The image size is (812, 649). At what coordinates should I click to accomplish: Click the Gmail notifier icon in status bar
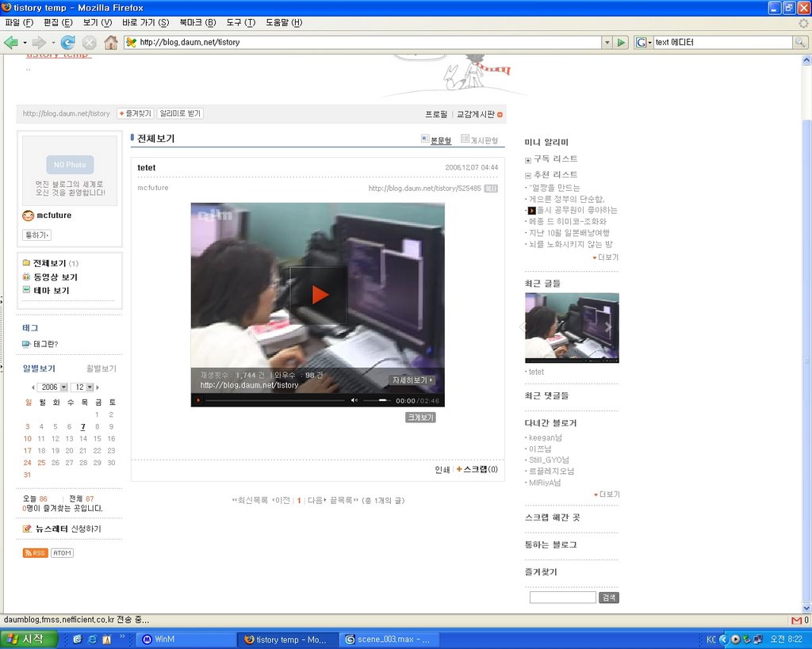tap(796, 620)
